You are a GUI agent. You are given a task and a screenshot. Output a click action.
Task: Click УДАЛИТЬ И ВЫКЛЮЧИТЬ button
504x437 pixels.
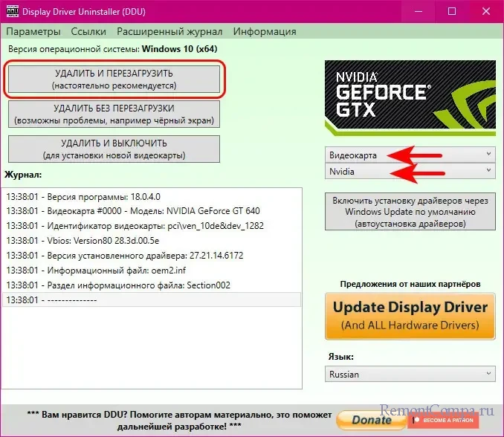[x=114, y=149]
